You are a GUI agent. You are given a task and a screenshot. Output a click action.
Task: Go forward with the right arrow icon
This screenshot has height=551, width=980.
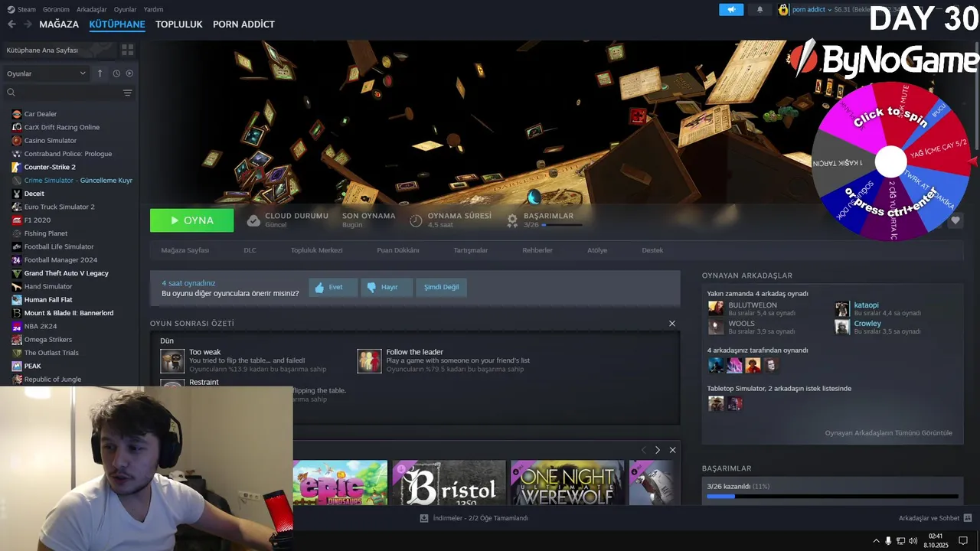pyautogui.click(x=28, y=24)
